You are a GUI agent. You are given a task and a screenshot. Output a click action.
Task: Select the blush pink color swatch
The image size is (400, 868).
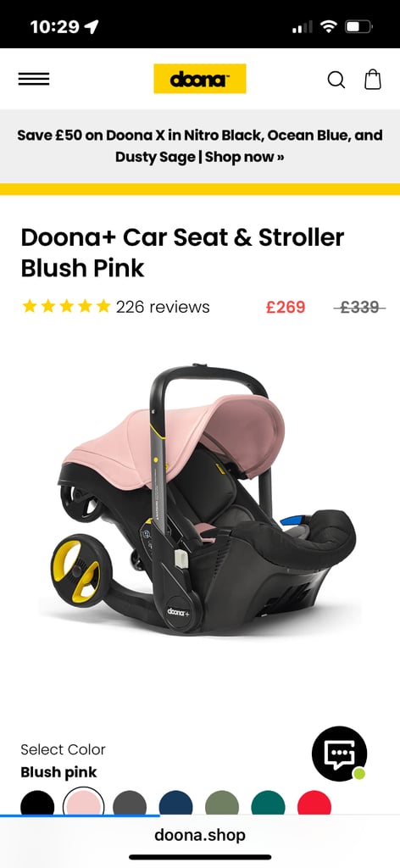(84, 802)
